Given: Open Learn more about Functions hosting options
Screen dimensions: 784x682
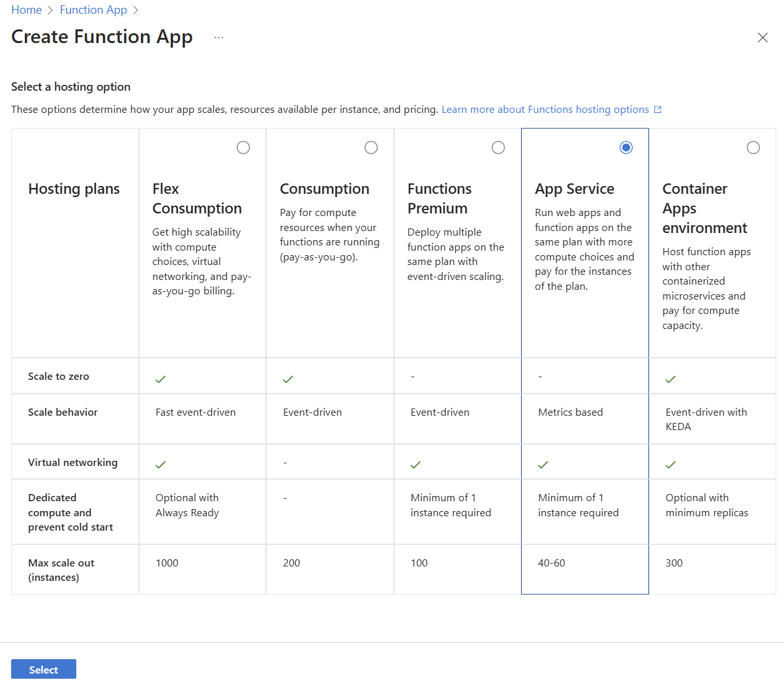Looking at the screenshot, I should tap(545, 109).
